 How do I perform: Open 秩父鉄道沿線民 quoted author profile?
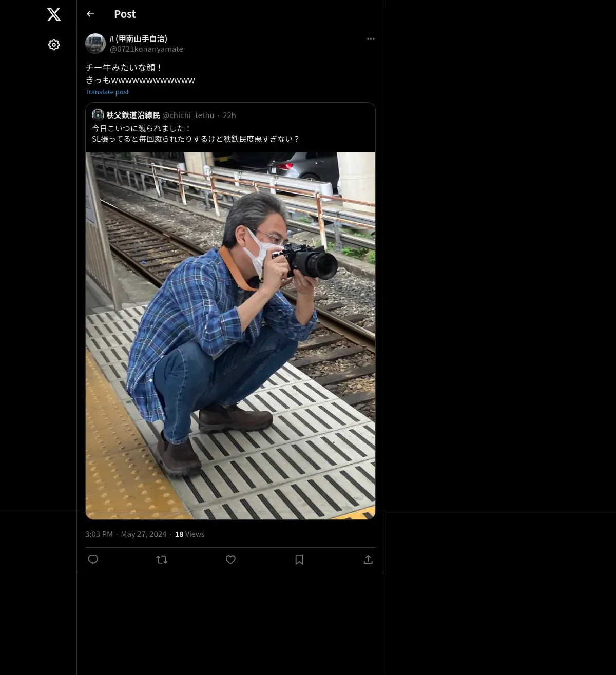[133, 115]
